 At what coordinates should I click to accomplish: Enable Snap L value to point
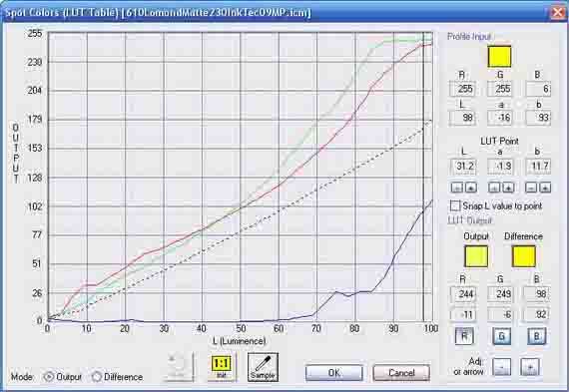click(x=455, y=205)
